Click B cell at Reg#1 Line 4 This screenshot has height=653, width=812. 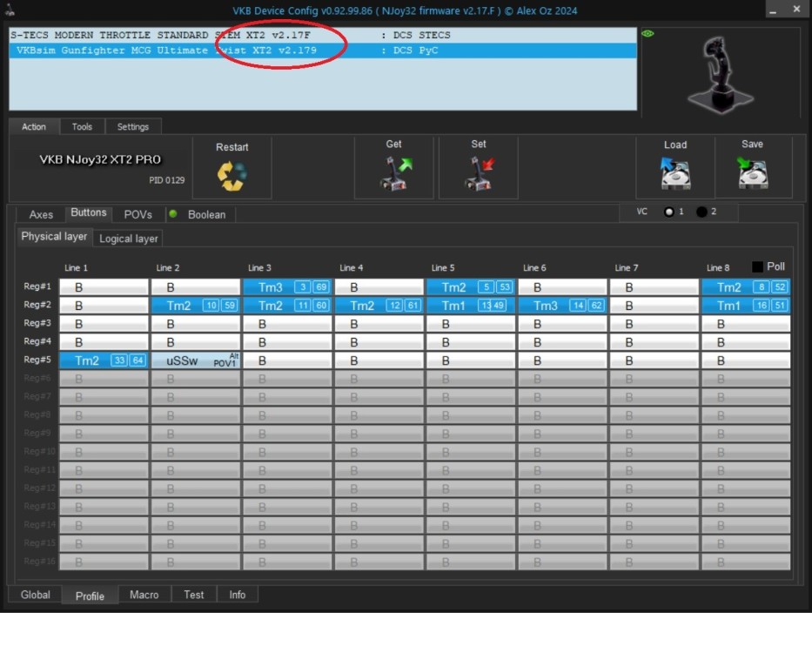(379, 287)
